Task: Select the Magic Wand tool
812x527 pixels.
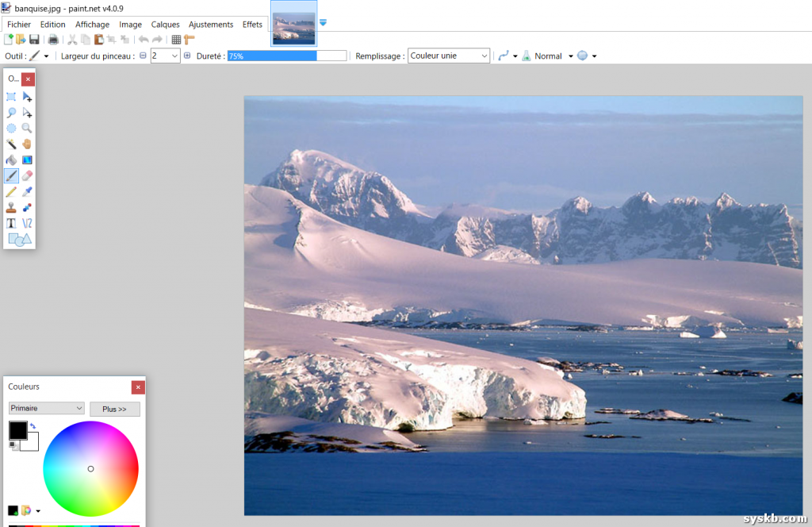Action: (11, 144)
